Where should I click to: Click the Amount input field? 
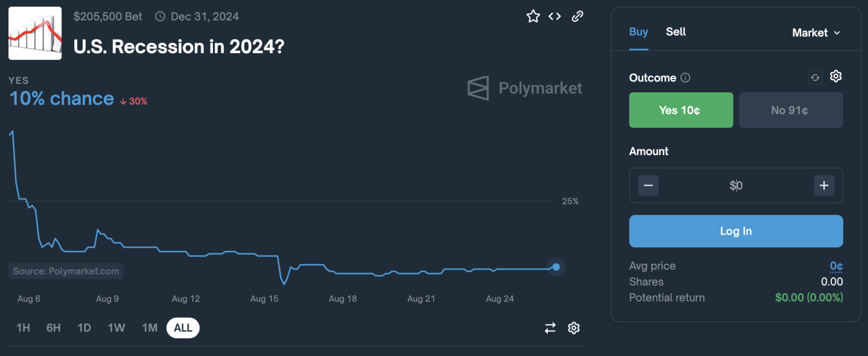tap(736, 185)
